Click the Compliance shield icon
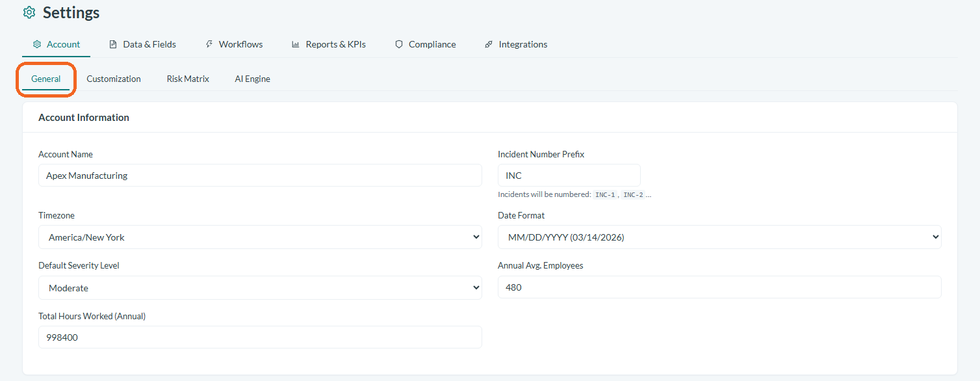The image size is (980, 381). click(x=399, y=44)
